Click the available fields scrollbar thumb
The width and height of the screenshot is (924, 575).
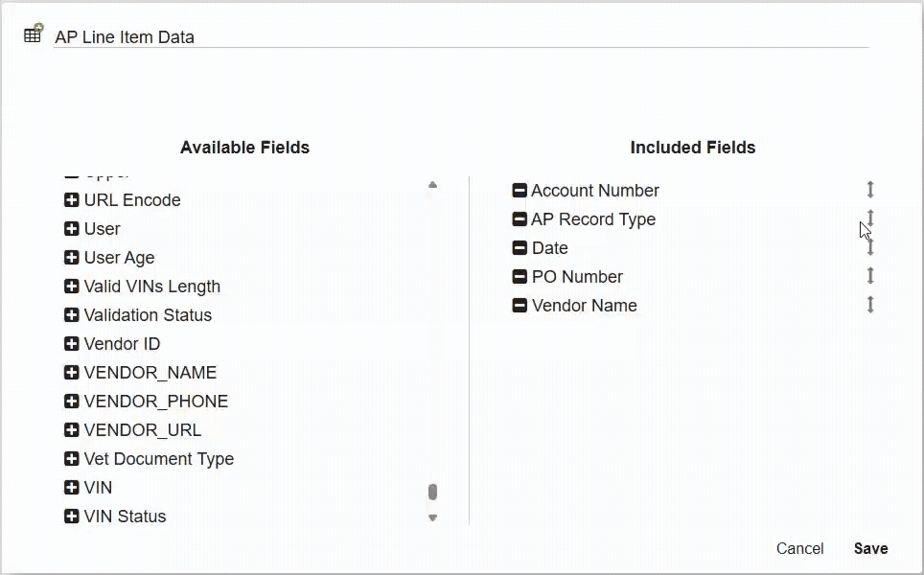pyautogui.click(x=432, y=492)
